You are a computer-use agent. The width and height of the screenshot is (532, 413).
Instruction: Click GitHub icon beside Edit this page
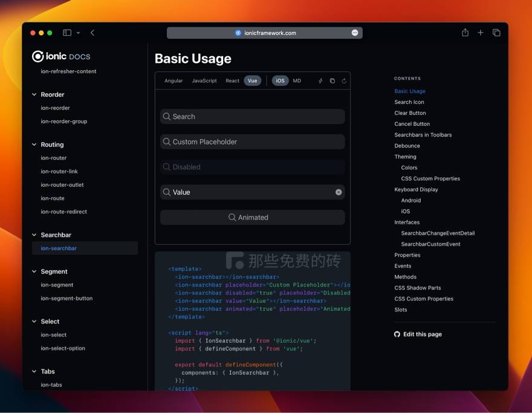click(397, 334)
